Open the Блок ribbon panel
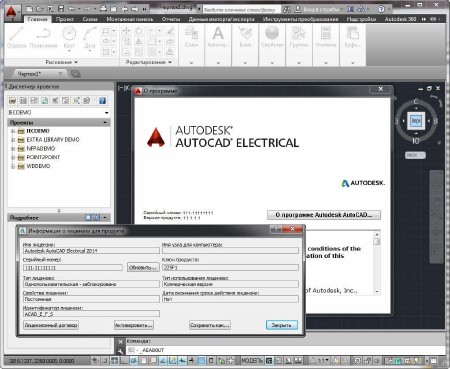Viewport: 450px width, 369px height. pyautogui.click(x=245, y=44)
